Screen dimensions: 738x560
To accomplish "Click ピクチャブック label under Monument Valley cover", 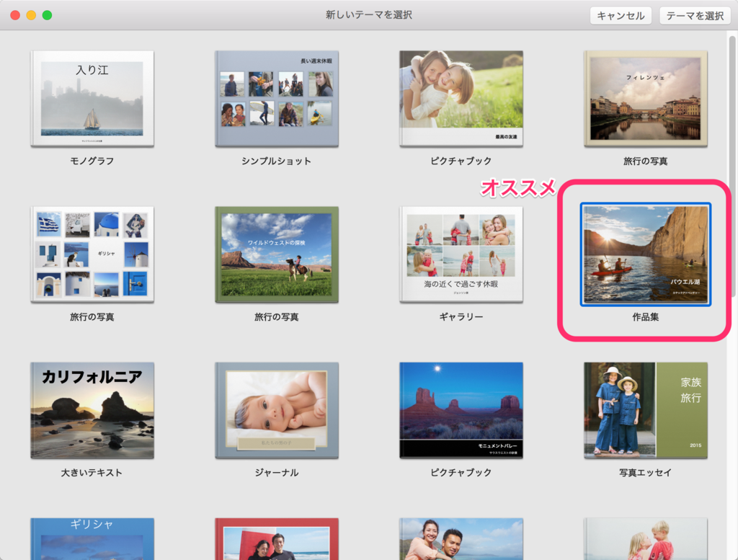I will [x=461, y=473].
